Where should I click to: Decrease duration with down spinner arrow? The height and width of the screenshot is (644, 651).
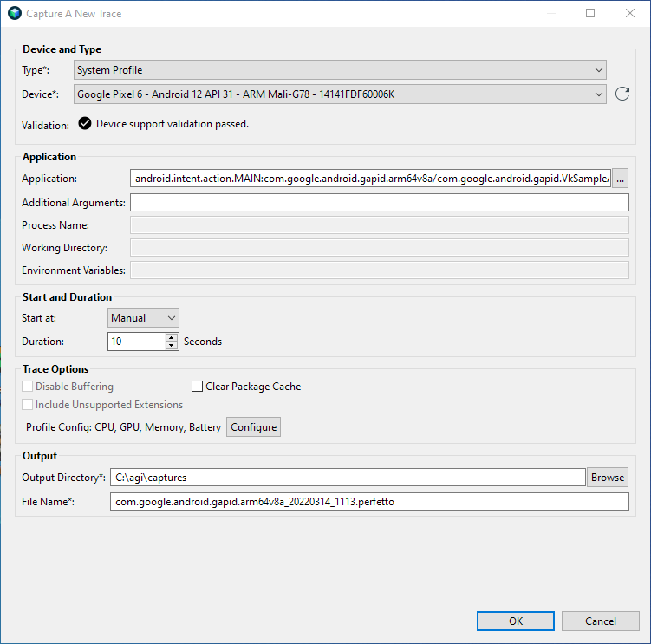[172, 346]
